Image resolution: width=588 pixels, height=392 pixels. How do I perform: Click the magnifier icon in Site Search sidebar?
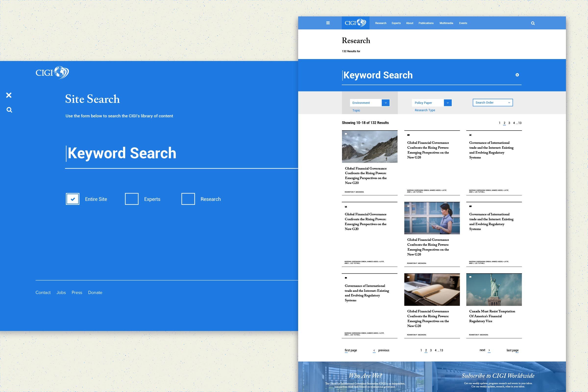click(9, 110)
